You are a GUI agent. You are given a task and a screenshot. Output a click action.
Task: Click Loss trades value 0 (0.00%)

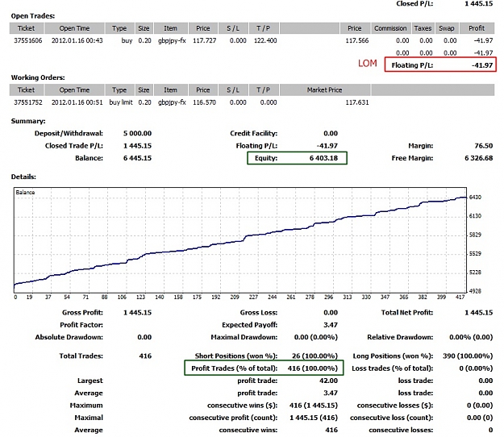476,368
